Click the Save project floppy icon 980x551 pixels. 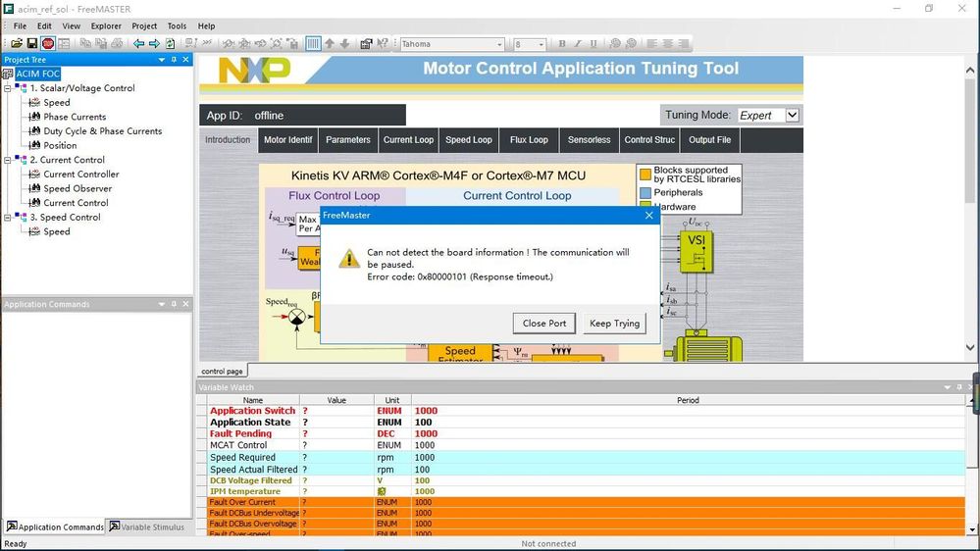pyautogui.click(x=31, y=44)
